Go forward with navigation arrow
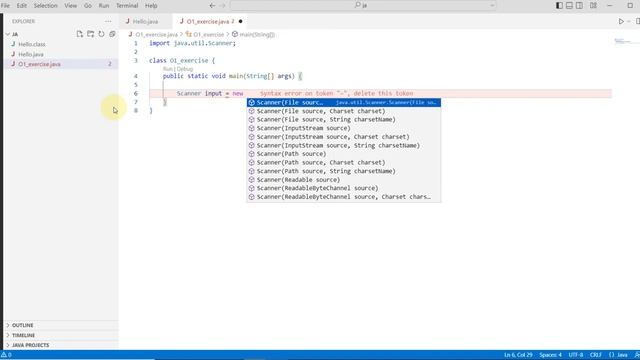Screen dimensions: 640x360 [x=223, y=6]
